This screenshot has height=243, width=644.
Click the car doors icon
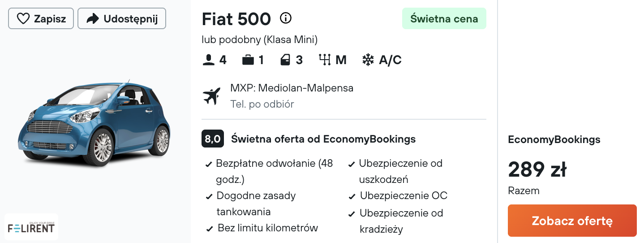[285, 60]
